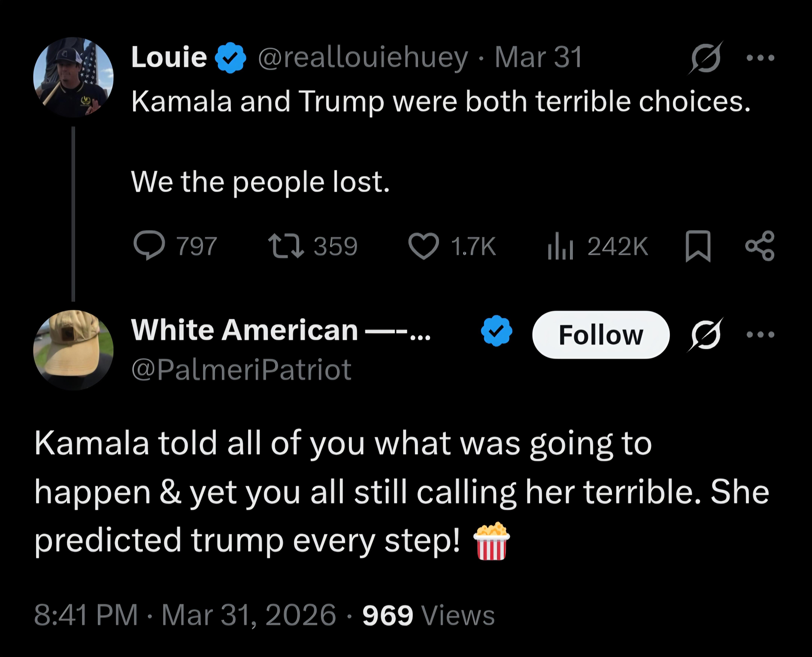This screenshot has height=657, width=812.
Task: Click the Grok icon beside Follow button
Action: tap(706, 335)
